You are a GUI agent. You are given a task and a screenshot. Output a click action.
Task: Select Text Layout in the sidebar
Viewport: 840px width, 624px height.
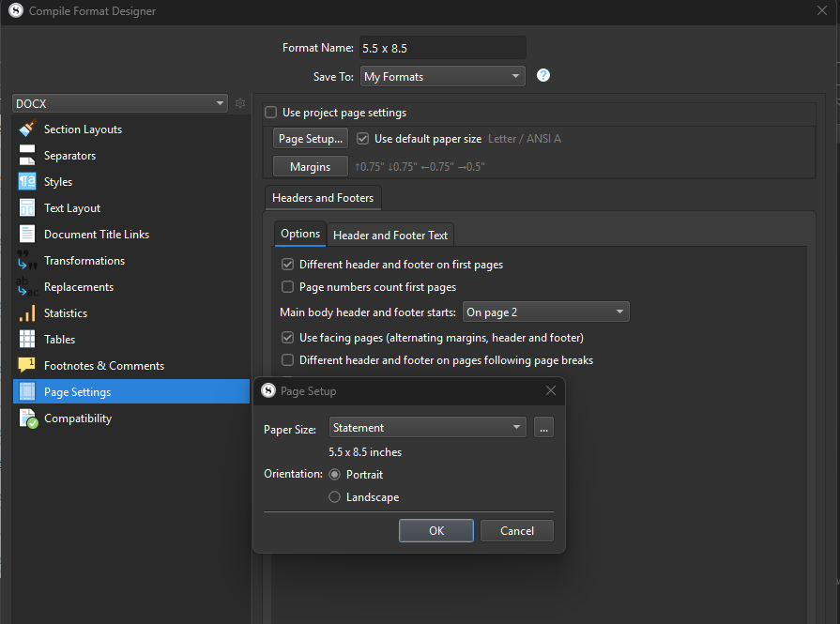pos(72,208)
